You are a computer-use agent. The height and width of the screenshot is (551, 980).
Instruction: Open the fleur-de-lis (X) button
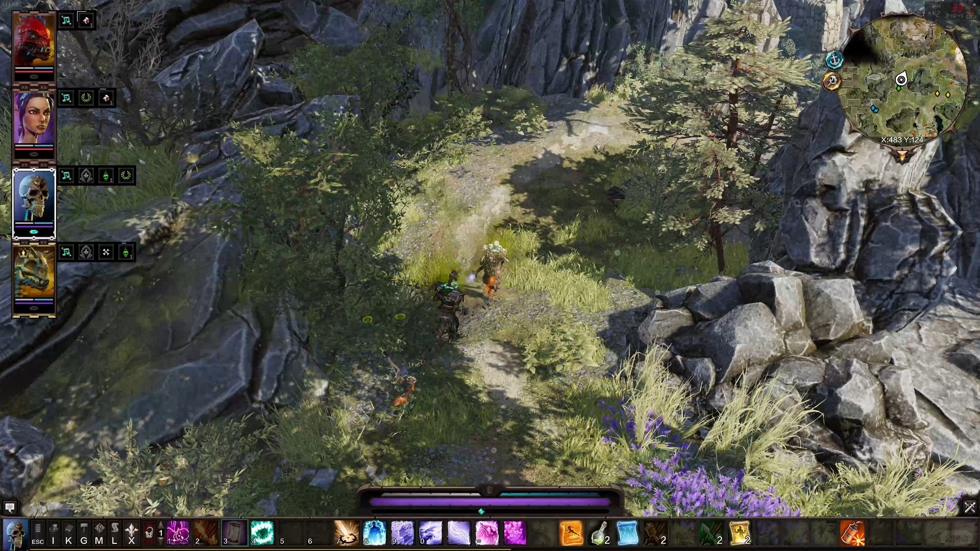pos(132,533)
